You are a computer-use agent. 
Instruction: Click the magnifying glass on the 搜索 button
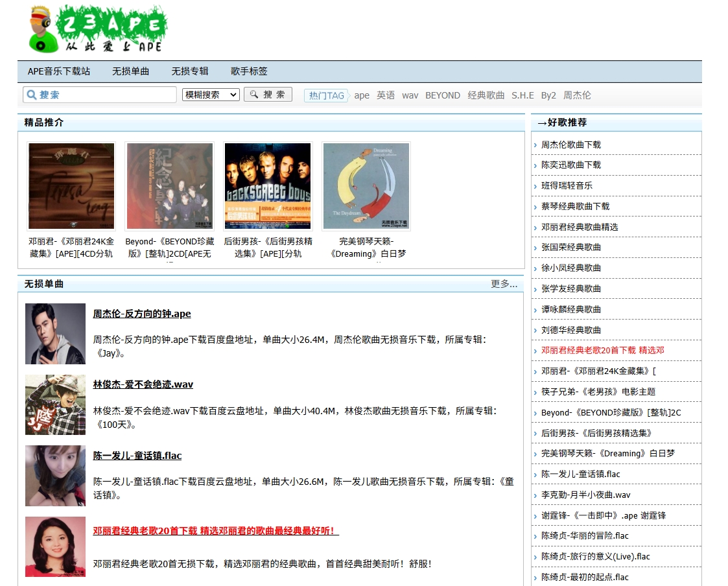click(255, 95)
